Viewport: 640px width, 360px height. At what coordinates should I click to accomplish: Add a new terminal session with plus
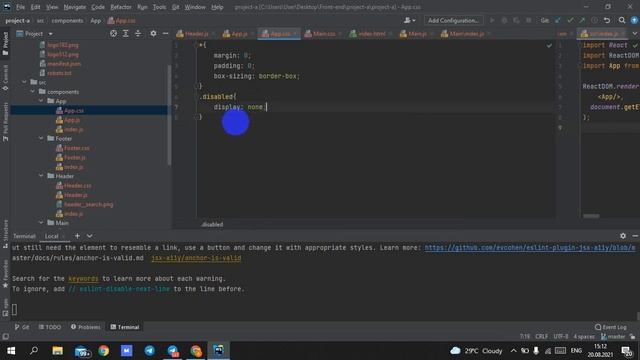coord(77,236)
